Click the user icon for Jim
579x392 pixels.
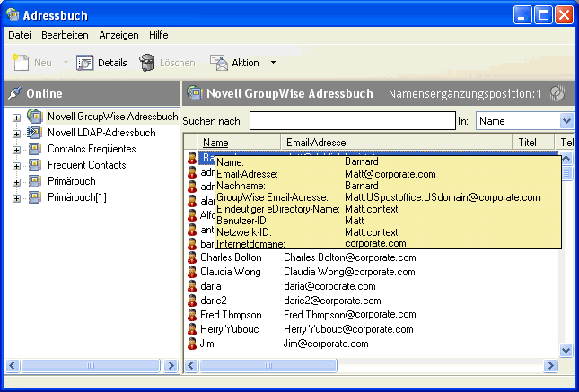tap(191, 344)
